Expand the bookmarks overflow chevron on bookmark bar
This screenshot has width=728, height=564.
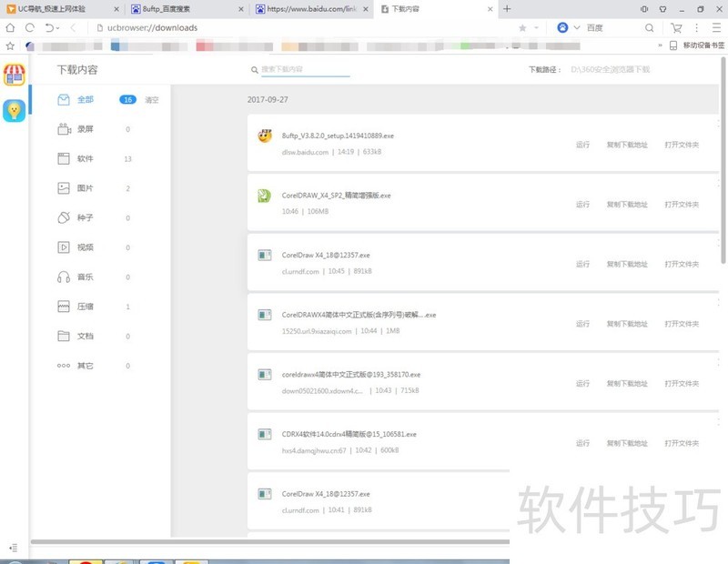659,45
